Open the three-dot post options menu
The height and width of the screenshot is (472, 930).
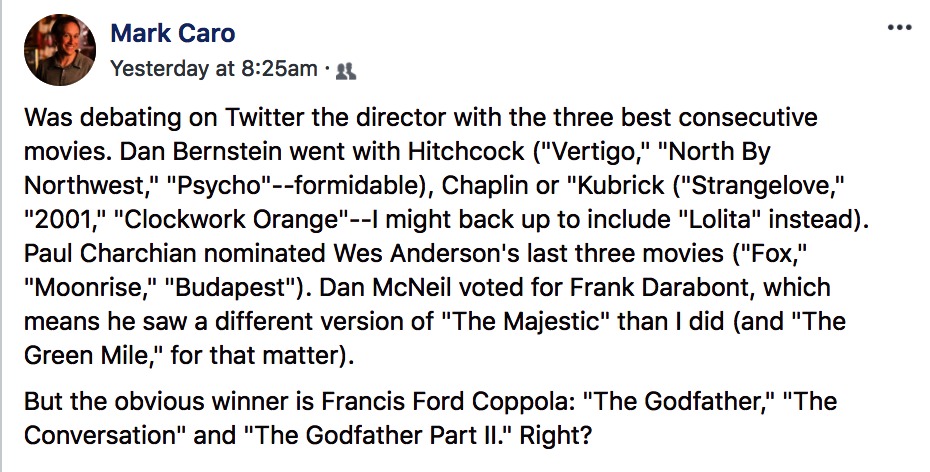[x=900, y=28]
